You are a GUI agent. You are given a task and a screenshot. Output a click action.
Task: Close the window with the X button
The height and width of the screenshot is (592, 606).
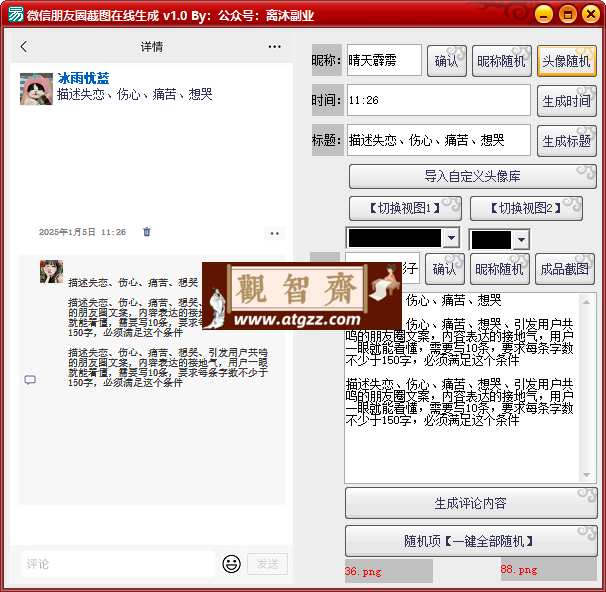tap(591, 15)
